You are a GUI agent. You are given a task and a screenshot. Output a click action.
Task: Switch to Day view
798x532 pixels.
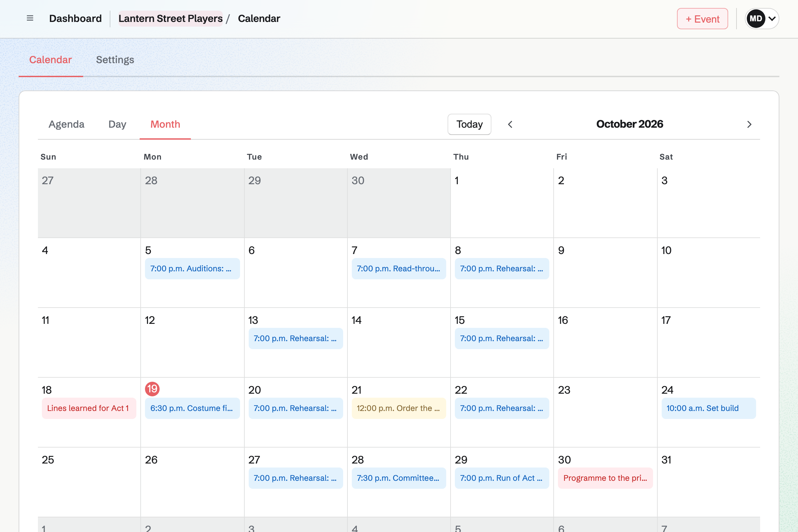117,124
